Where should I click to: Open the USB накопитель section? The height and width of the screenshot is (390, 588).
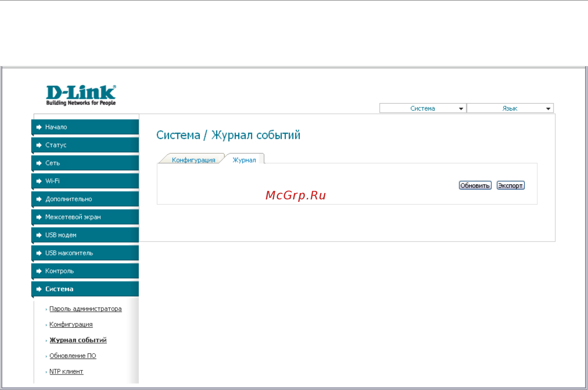(x=85, y=253)
